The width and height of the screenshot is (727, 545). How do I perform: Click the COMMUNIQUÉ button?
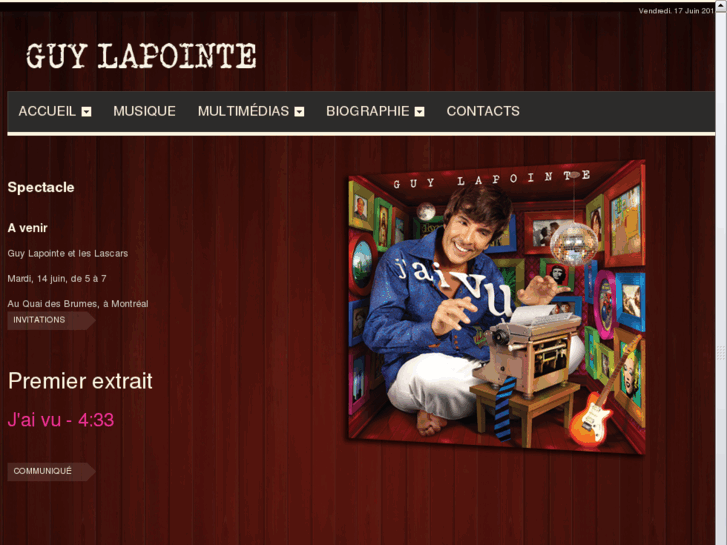coord(51,471)
